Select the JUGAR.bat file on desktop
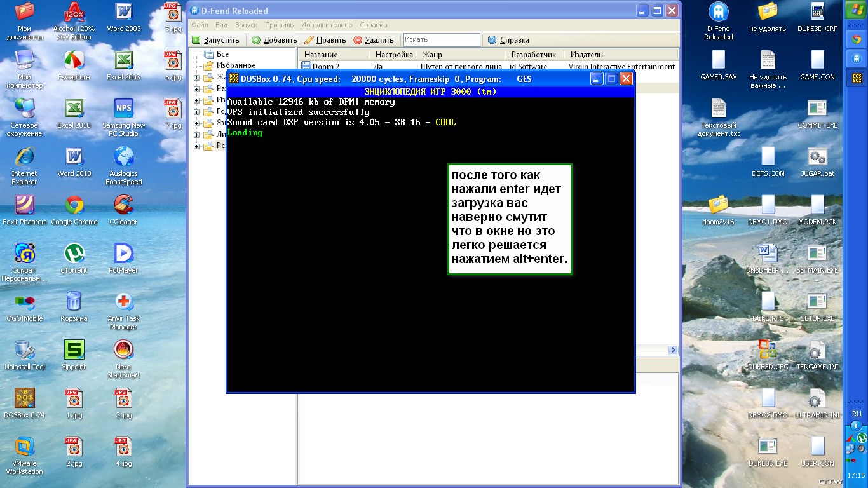Image resolution: width=868 pixels, height=488 pixels. pyautogui.click(x=818, y=163)
